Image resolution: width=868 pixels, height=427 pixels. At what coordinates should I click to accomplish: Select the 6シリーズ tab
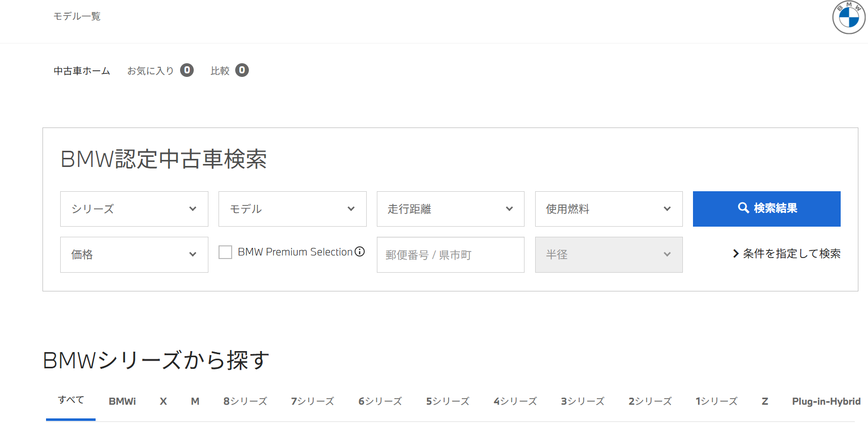pyautogui.click(x=380, y=401)
